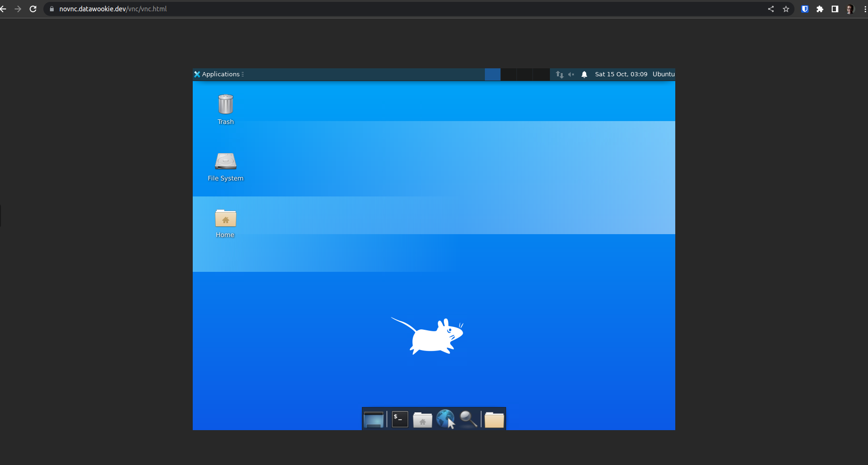Image resolution: width=868 pixels, height=465 pixels.
Task: Open the Chrome extensions puzzle dropdown
Action: [x=819, y=8]
